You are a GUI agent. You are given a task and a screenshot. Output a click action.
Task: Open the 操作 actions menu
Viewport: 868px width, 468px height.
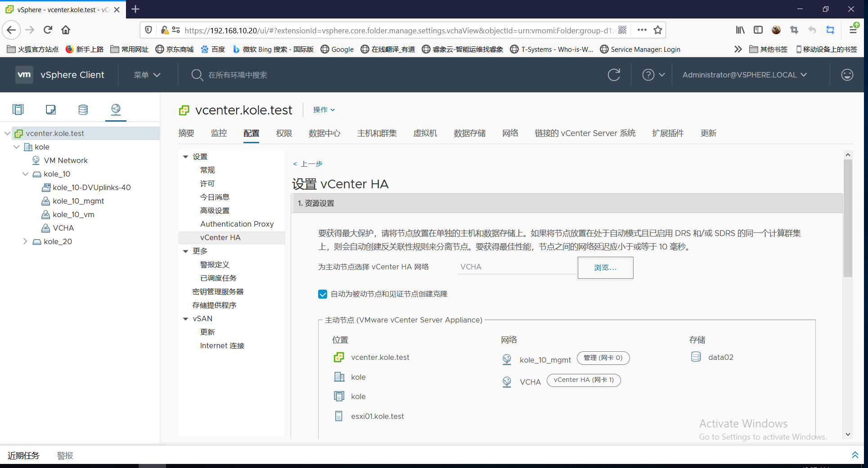coord(324,110)
